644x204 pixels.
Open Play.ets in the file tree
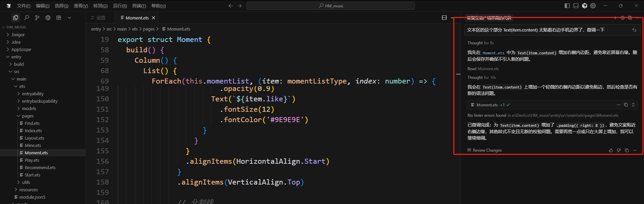point(32,160)
